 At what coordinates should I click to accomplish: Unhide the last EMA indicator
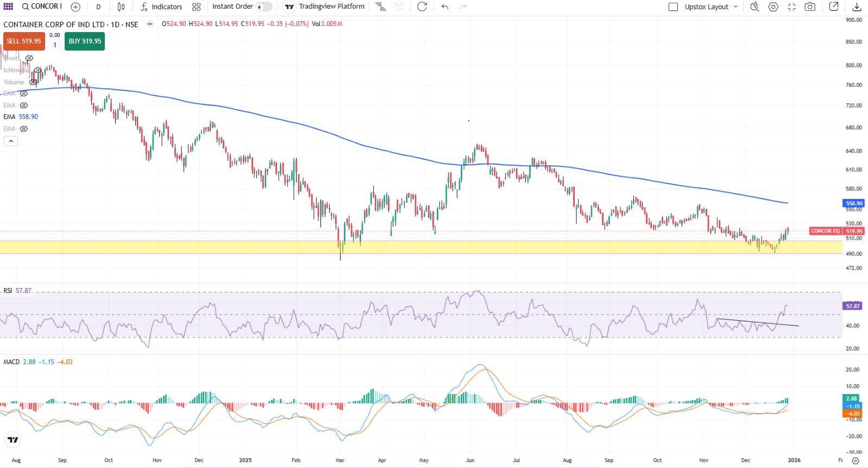(x=23, y=129)
